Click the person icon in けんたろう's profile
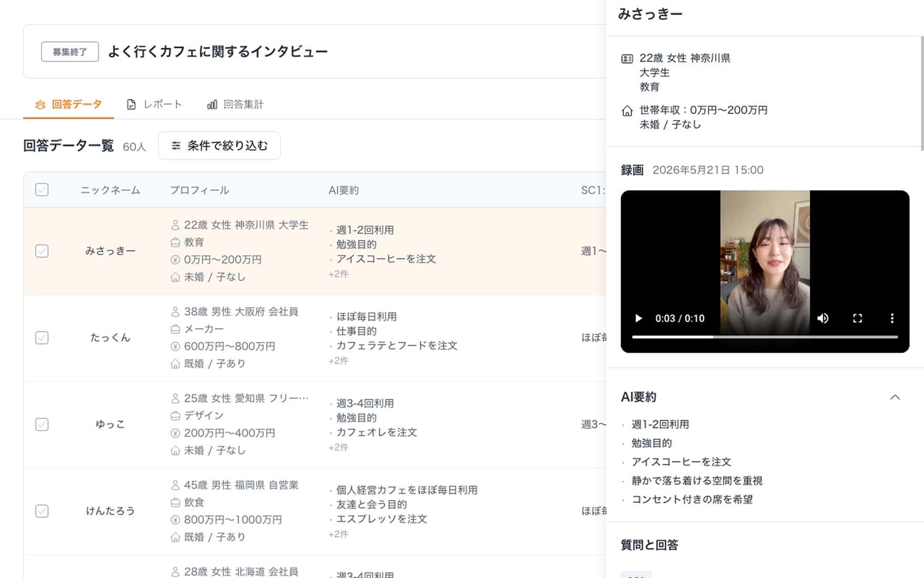This screenshot has width=924, height=578. 175,485
